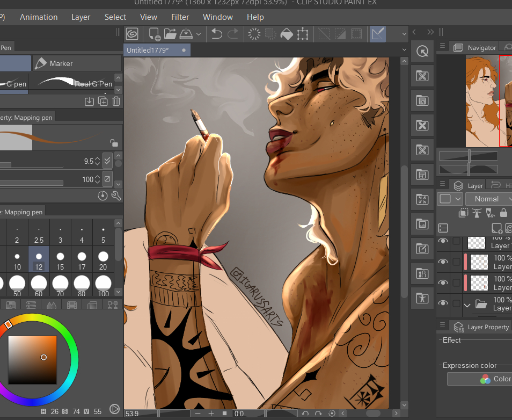Click the Open file folder icon
The width and height of the screenshot is (512, 420).
click(170, 34)
